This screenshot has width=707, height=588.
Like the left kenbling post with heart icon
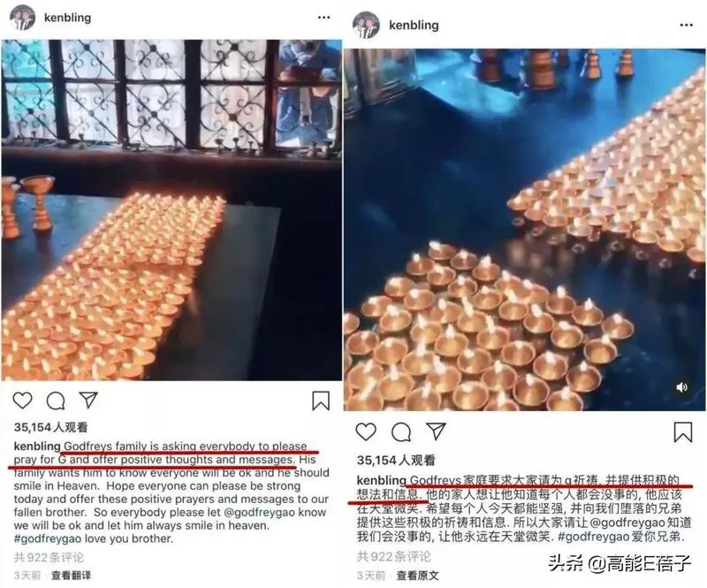click(23, 401)
